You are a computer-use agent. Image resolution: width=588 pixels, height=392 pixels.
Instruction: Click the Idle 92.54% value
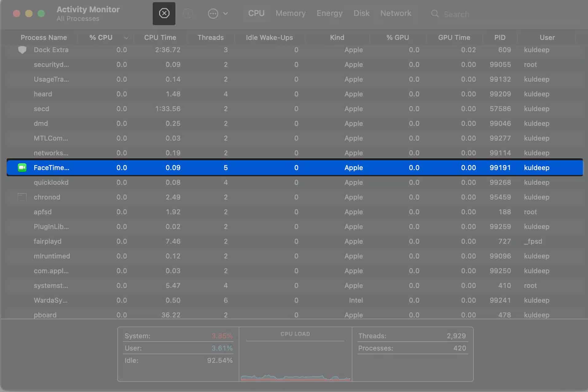220,360
